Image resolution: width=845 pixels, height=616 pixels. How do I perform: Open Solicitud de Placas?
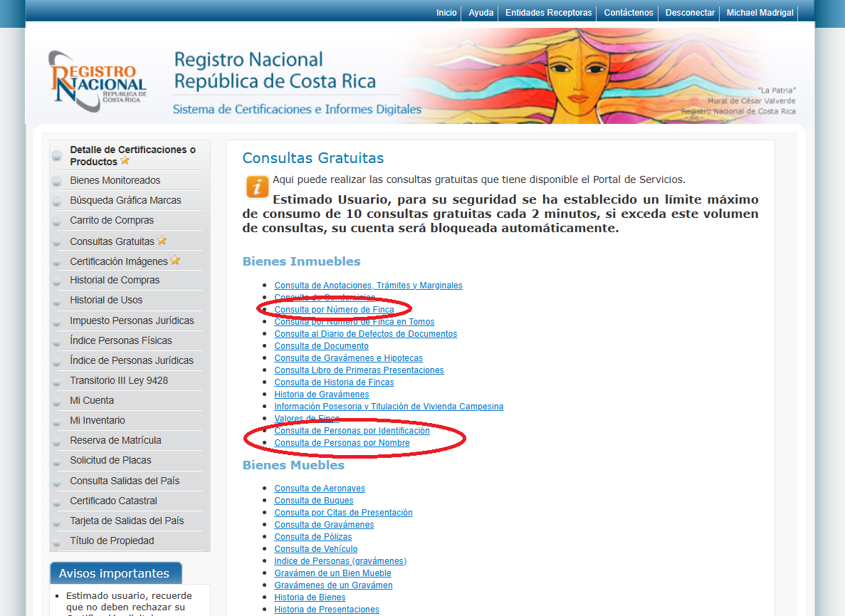(x=110, y=460)
